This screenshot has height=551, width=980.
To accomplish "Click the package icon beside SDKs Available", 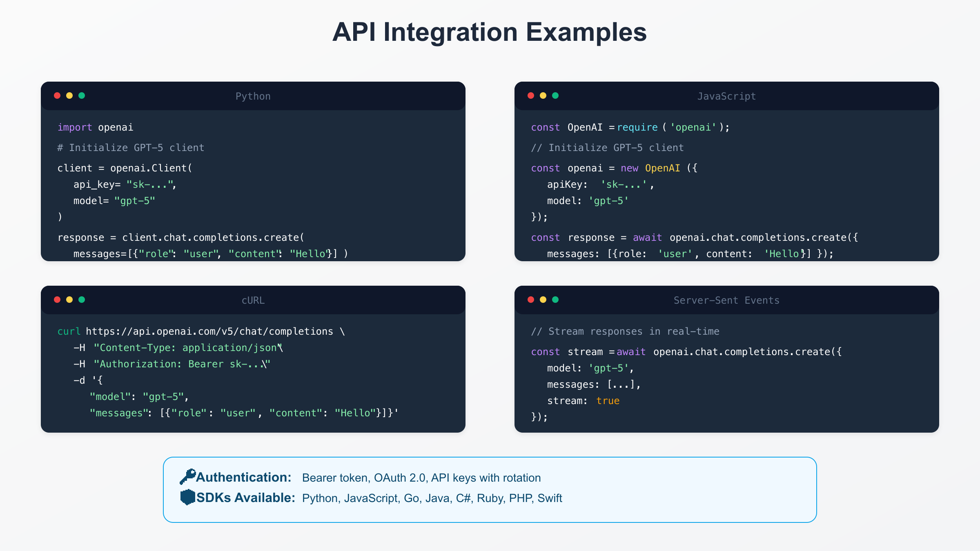I will 188,497.
